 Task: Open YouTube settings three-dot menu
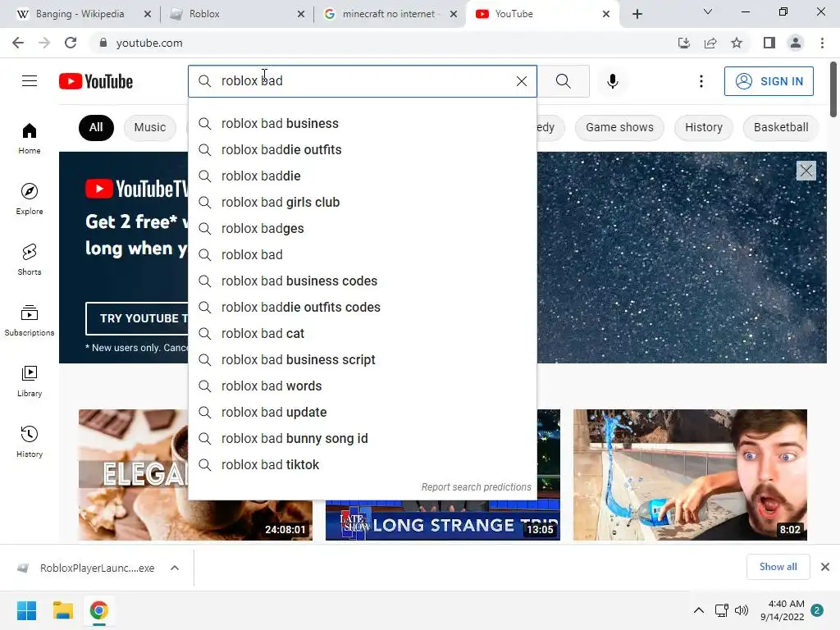point(701,81)
